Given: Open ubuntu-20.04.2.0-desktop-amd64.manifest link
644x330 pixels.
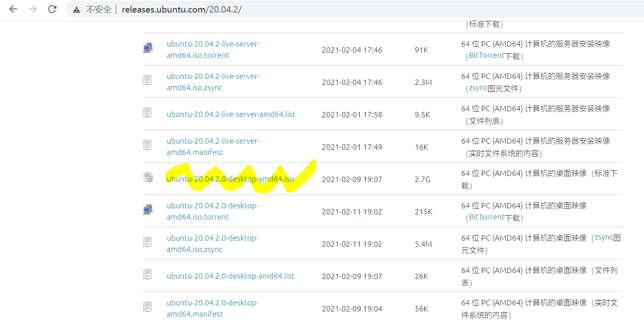Looking at the screenshot, I should tap(213, 308).
